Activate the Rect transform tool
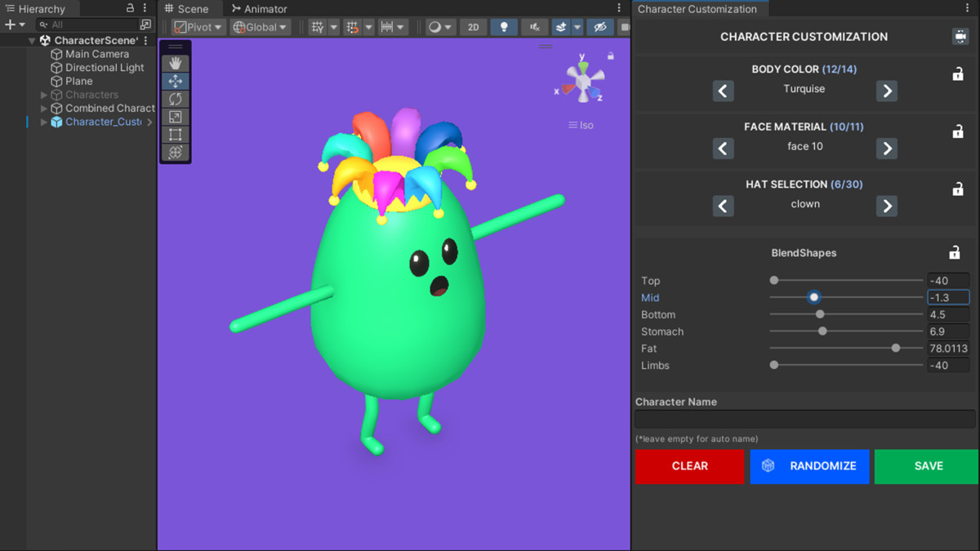This screenshot has width=980, height=551. [x=176, y=134]
